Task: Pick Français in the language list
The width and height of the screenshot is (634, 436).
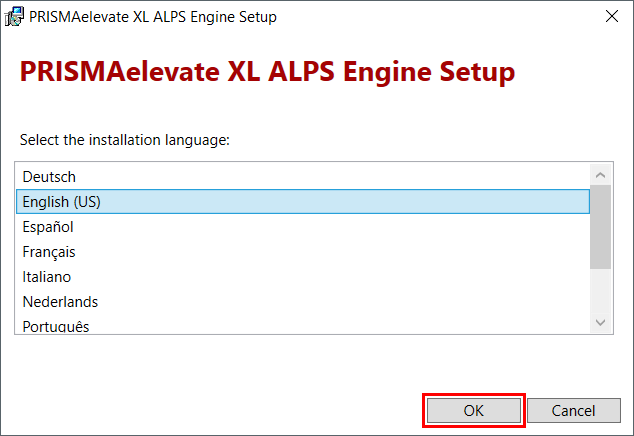Action: pos(302,252)
